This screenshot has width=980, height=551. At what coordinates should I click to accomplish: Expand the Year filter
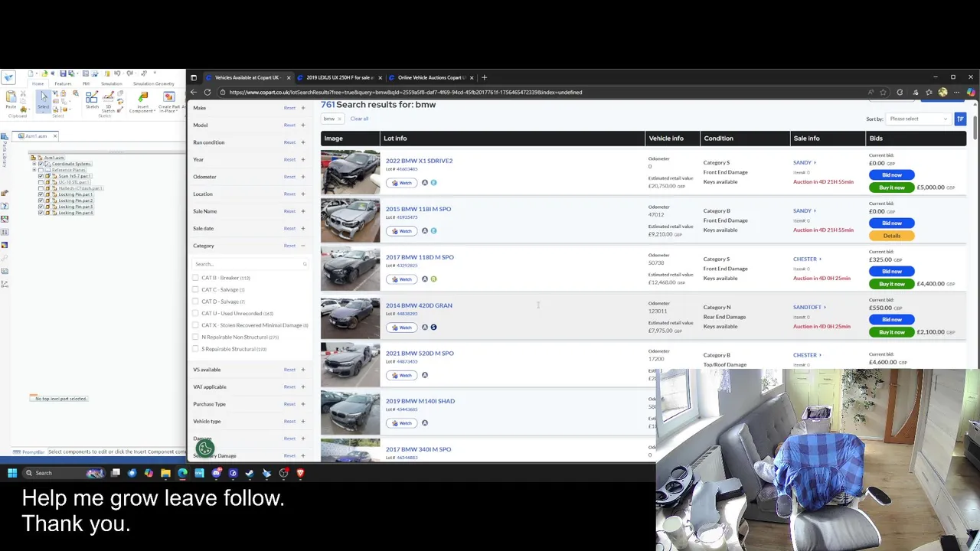click(302, 159)
